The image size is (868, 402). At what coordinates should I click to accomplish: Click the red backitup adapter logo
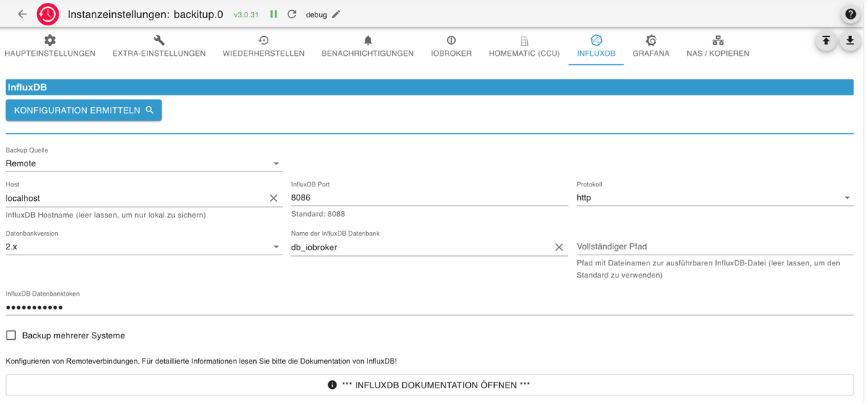tap(48, 14)
